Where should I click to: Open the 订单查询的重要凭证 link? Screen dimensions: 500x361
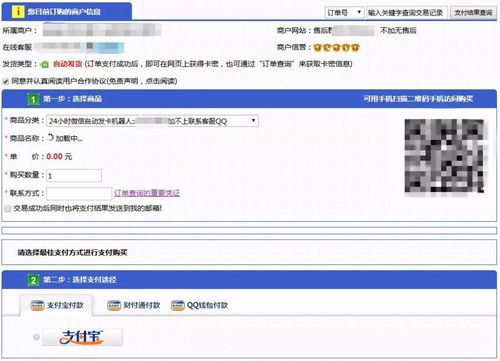coord(147,193)
